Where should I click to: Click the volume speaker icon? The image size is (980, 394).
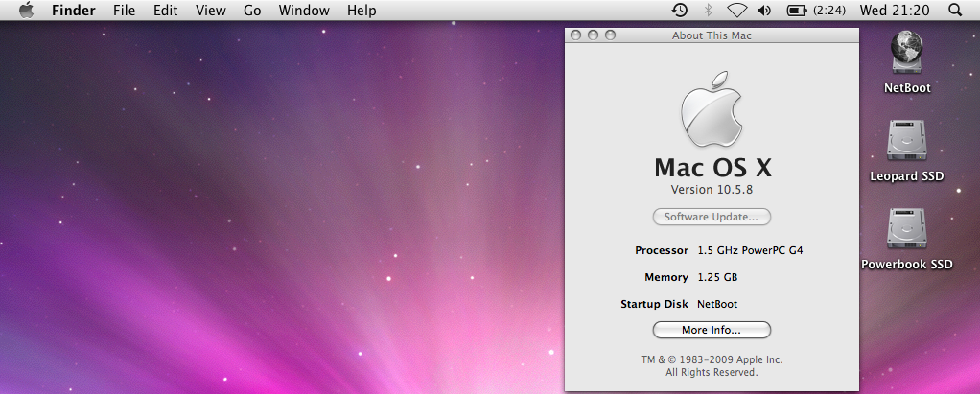tap(763, 10)
